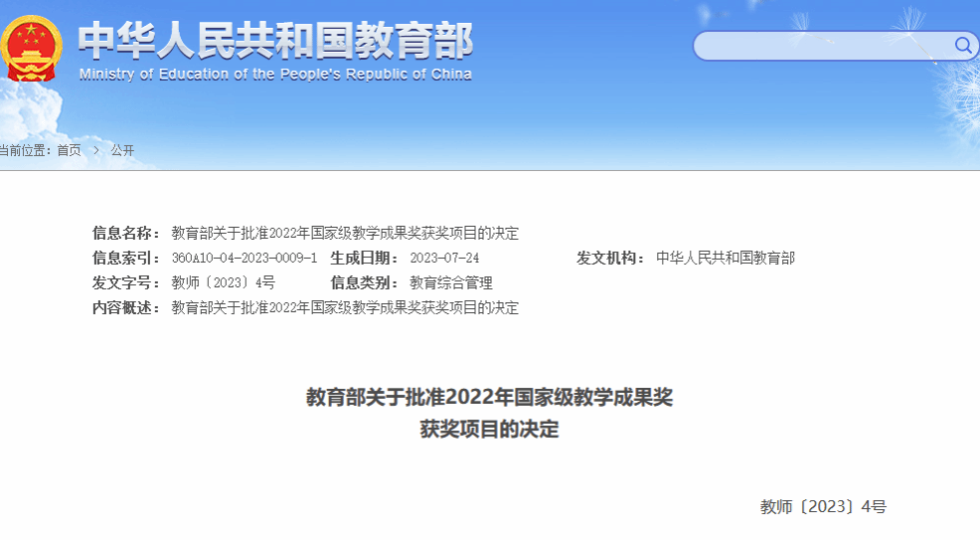Image resolution: width=980 pixels, height=540 pixels.
Task: Click the heading line 获奖项目的决定
Action: click(489, 430)
